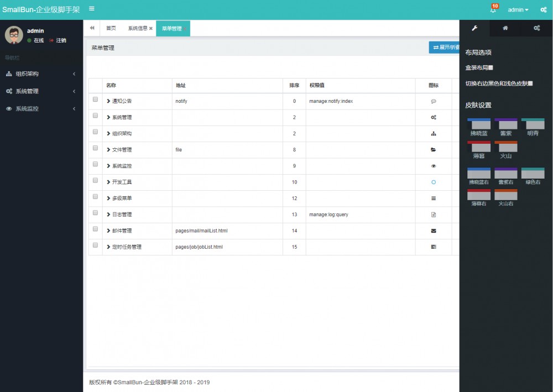Click the sidebar collapse icon next to the tabs

[92, 27]
